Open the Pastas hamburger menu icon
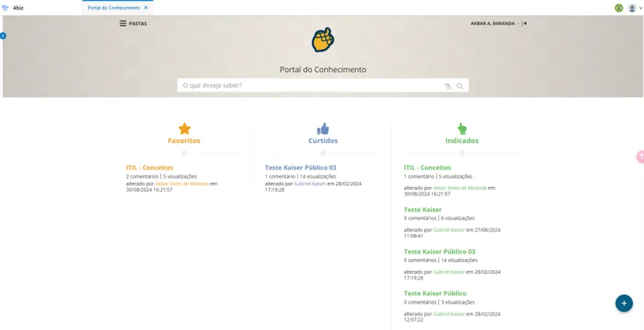Image resolution: width=644 pixels, height=330 pixels. 123,23
